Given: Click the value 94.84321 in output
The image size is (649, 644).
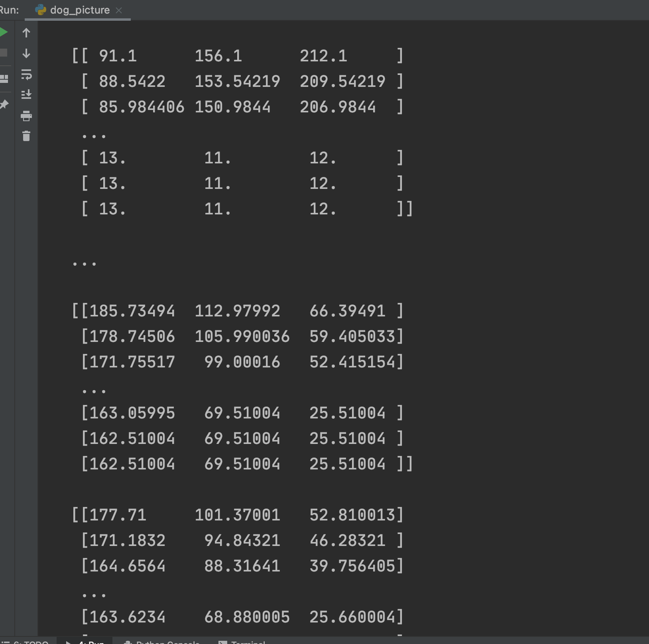Looking at the screenshot, I should click(242, 540).
